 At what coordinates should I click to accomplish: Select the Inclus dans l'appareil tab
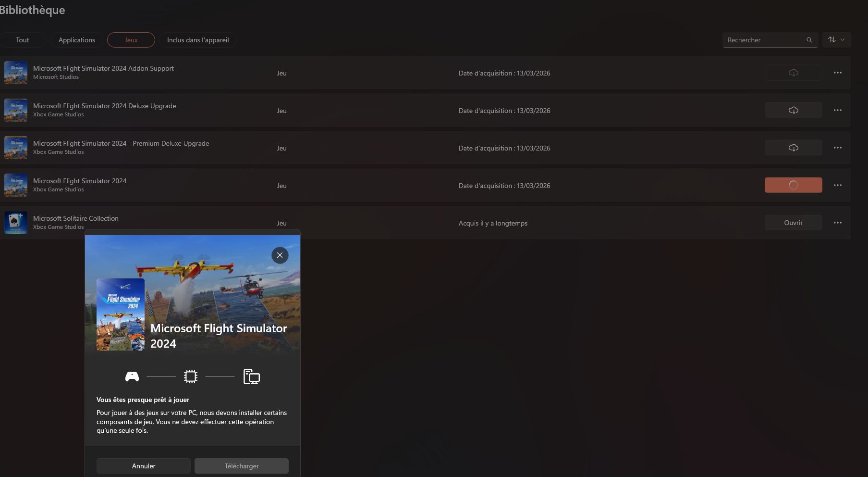point(198,40)
